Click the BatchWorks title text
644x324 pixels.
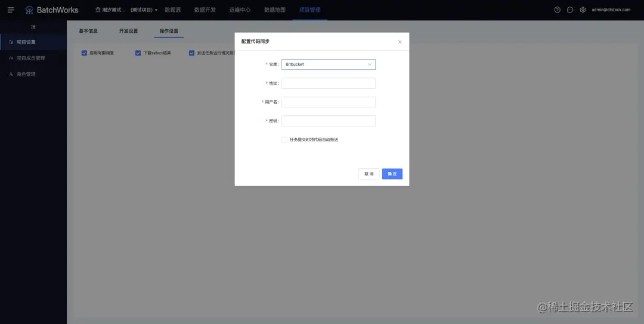(x=57, y=10)
